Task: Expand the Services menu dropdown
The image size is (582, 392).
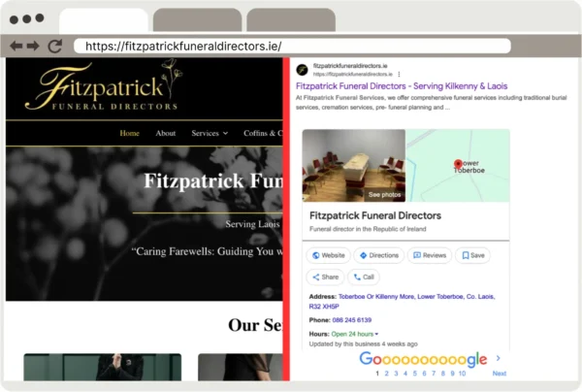Action: tap(210, 133)
